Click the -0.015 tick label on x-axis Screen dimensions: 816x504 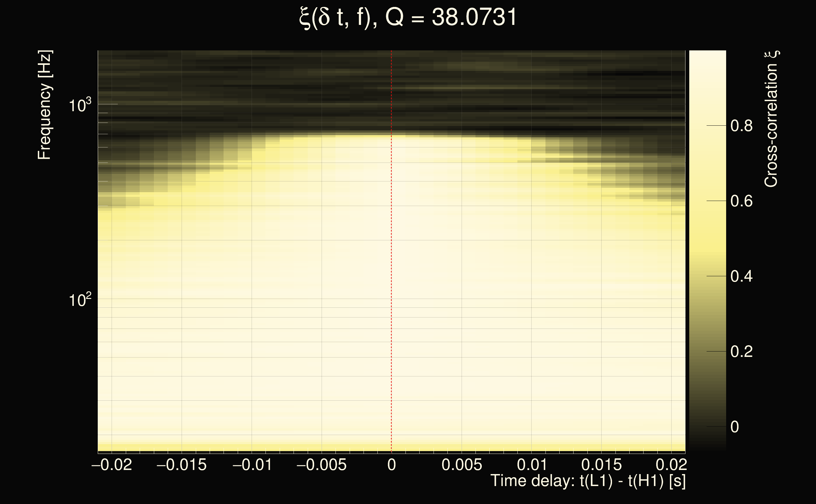[x=182, y=465]
